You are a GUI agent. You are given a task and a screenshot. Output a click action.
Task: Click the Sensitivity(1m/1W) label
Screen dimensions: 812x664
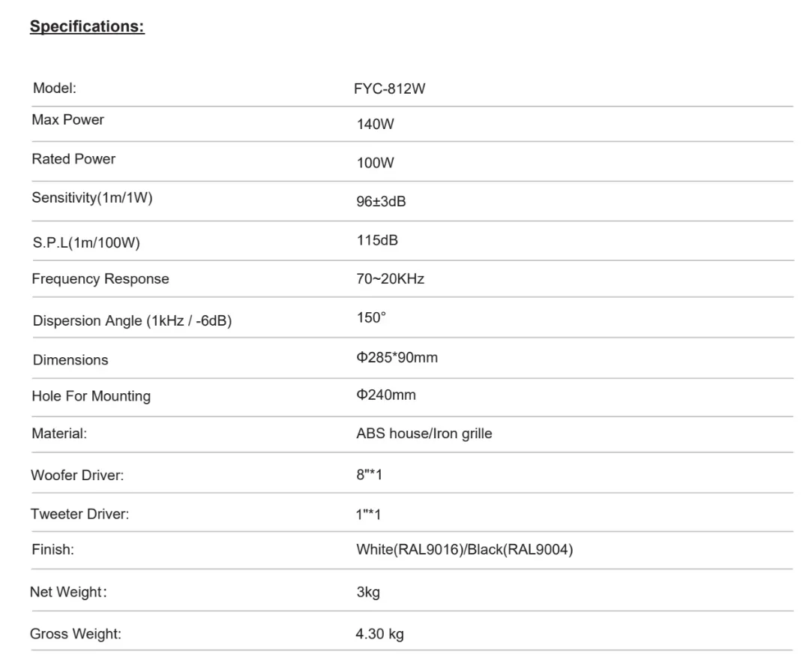[92, 199]
